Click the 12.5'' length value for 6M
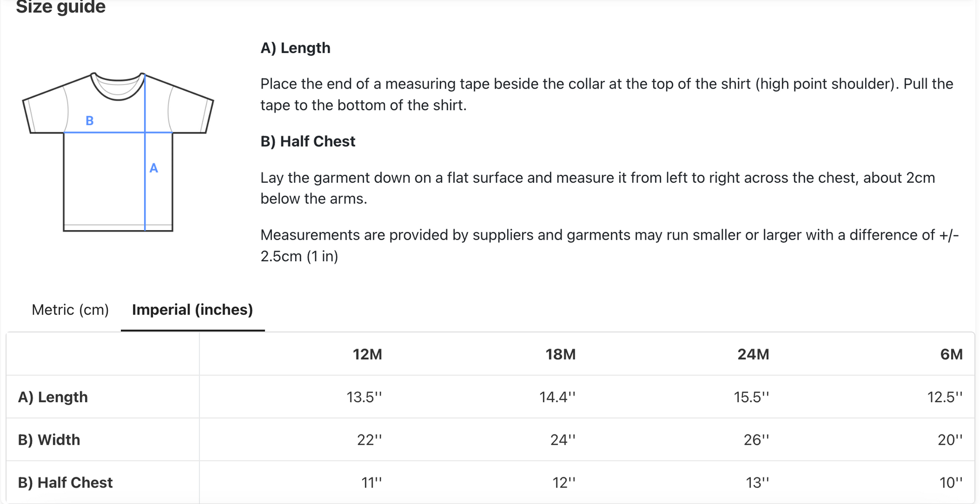Viewport: 980px width, 504px height. (945, 397)
